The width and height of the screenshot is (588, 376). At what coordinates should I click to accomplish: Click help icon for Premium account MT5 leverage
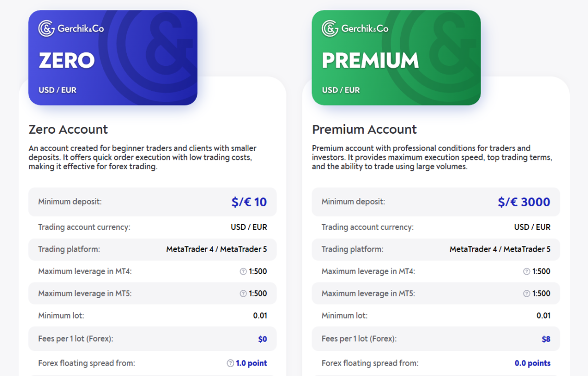tap(526, 293)
